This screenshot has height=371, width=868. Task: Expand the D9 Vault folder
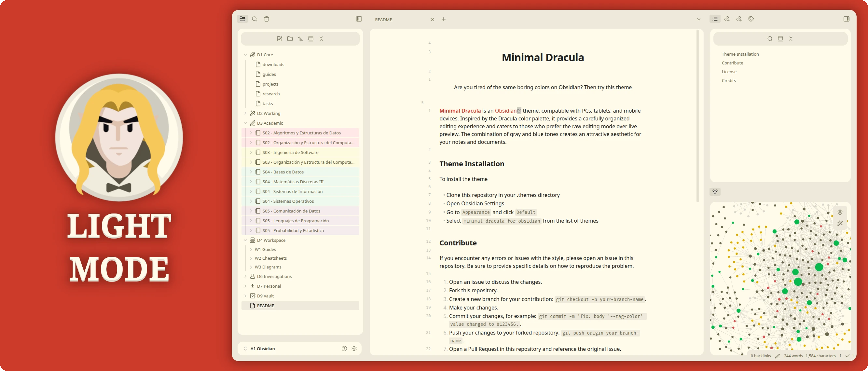point(245,296)
